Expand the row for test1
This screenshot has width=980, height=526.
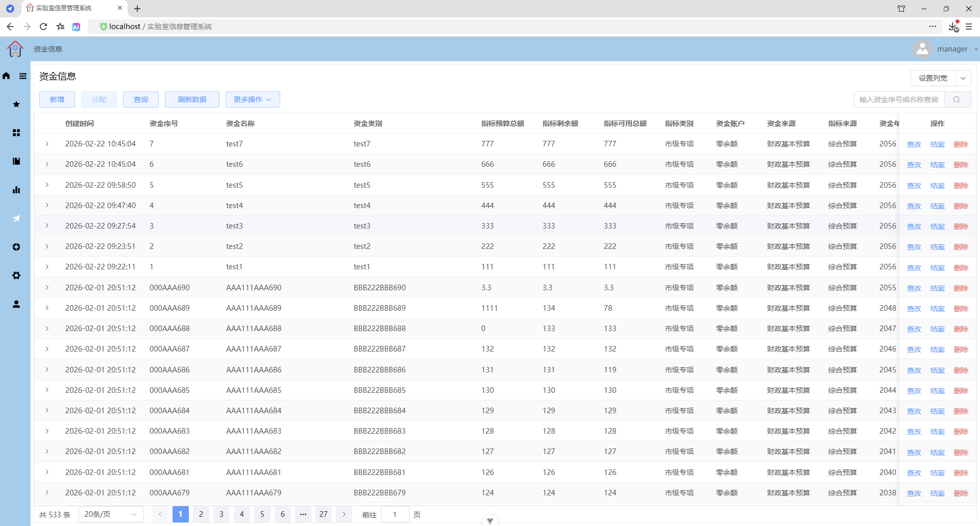[x=47, y=267]
